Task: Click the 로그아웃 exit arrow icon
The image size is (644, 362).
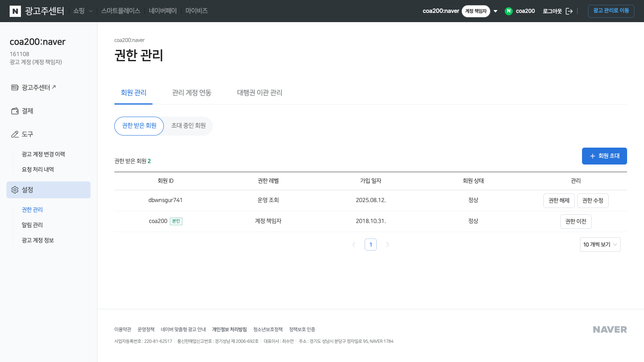Action: [569, 11]
